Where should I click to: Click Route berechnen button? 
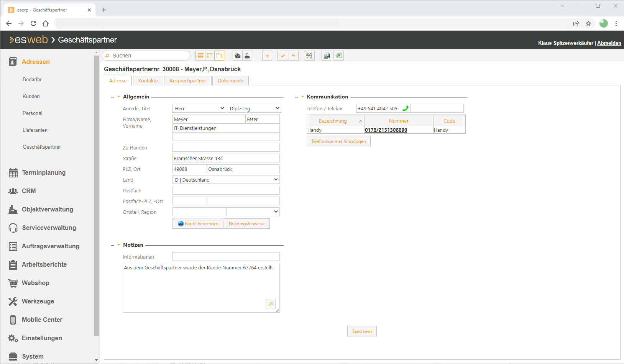point(198,223)
